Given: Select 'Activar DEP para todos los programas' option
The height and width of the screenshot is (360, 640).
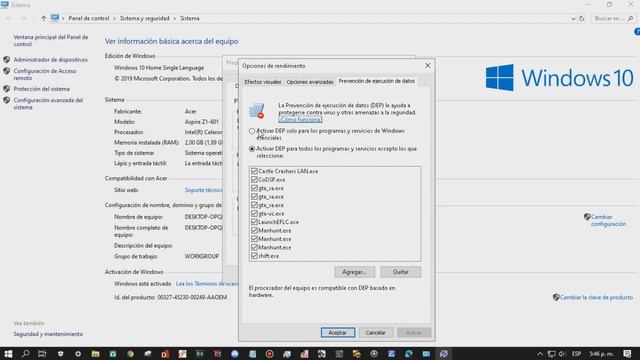Looking at the screenshot, I should click(252, 149).
